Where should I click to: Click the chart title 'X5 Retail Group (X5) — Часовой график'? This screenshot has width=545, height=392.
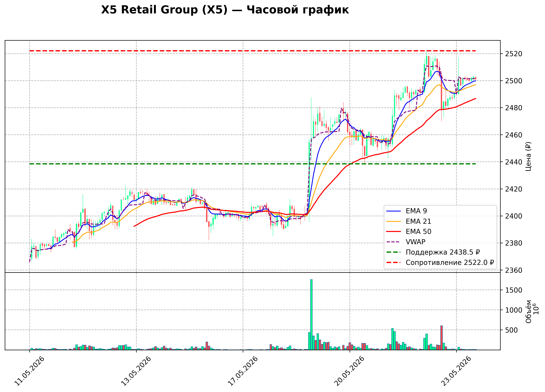225,10
